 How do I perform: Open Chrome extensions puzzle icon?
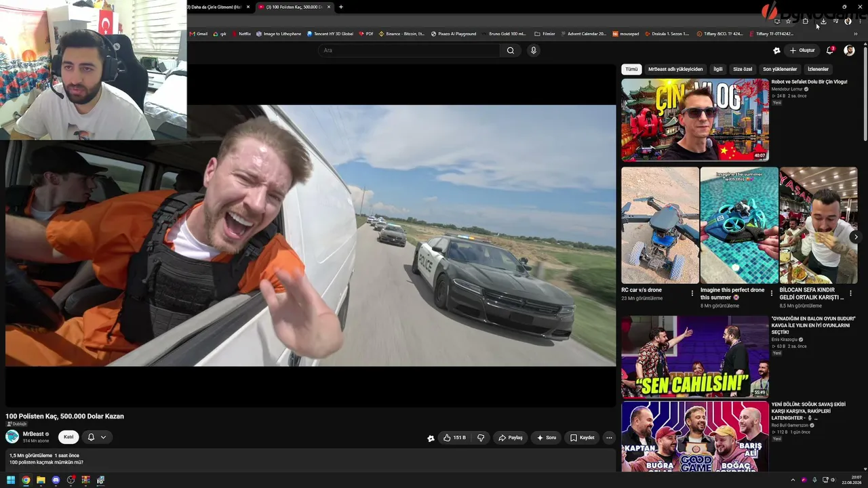point(805,21)
